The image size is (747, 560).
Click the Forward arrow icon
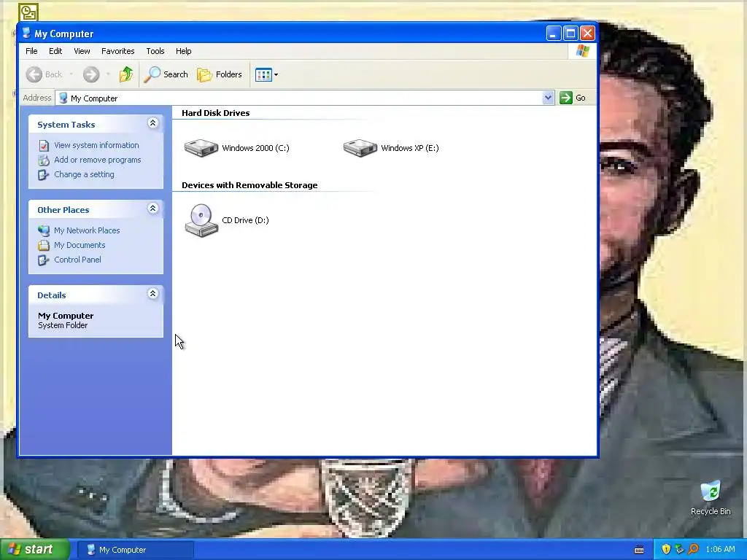(91, 74)
